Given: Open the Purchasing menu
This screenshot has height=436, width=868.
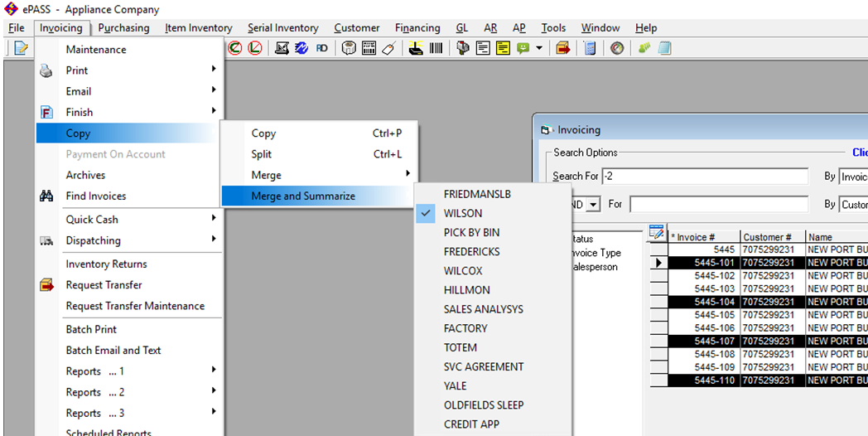Looking at the screenshot, I should point(124,27).
